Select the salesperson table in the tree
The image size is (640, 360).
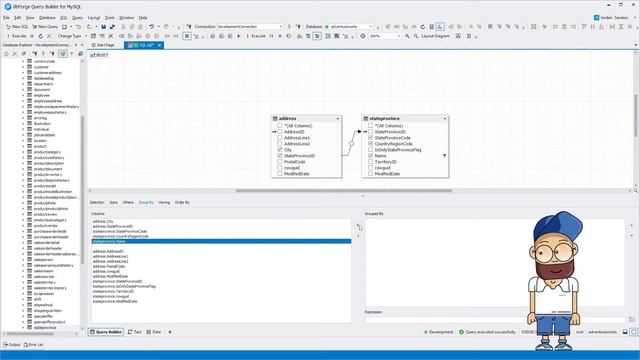pyautogui.click(x=43, y=260)
